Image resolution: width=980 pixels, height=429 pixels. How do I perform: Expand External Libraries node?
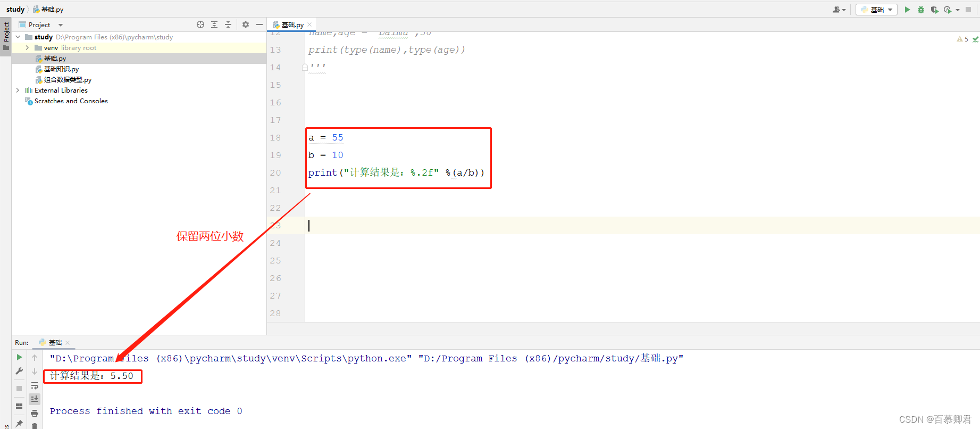pos(18,90)
